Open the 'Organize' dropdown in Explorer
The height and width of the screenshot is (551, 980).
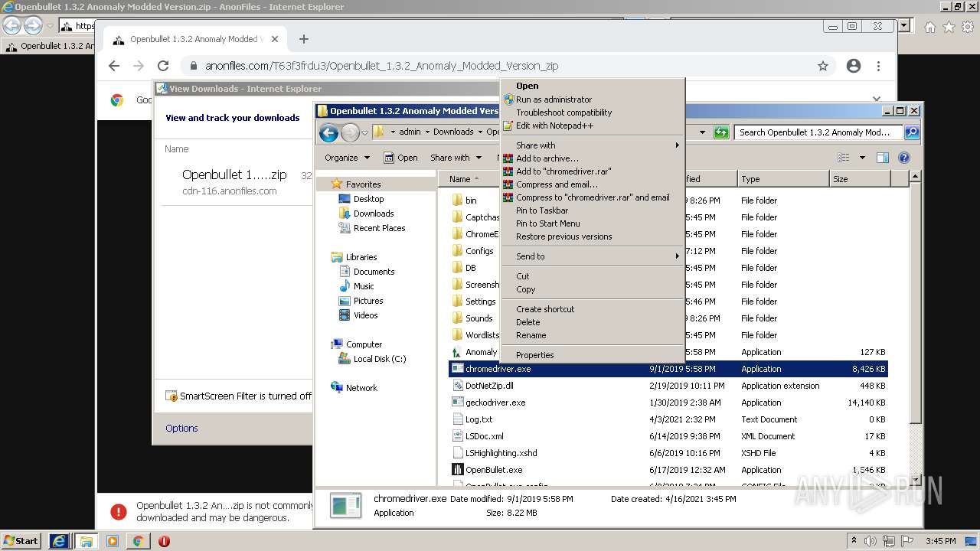click(347, 158)
